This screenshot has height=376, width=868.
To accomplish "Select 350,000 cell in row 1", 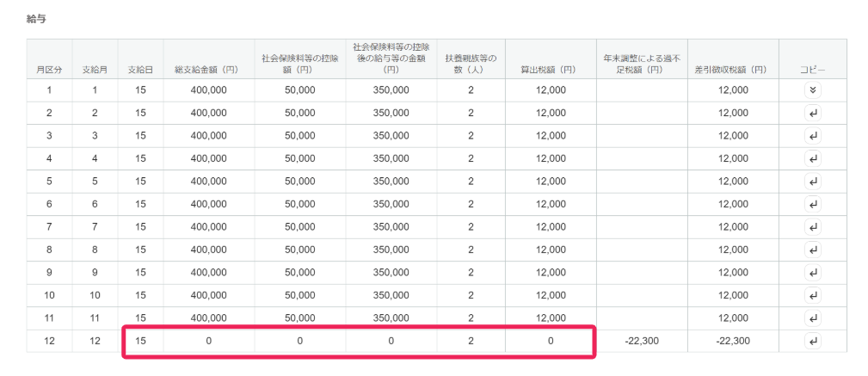I will (x=391, y=90).
